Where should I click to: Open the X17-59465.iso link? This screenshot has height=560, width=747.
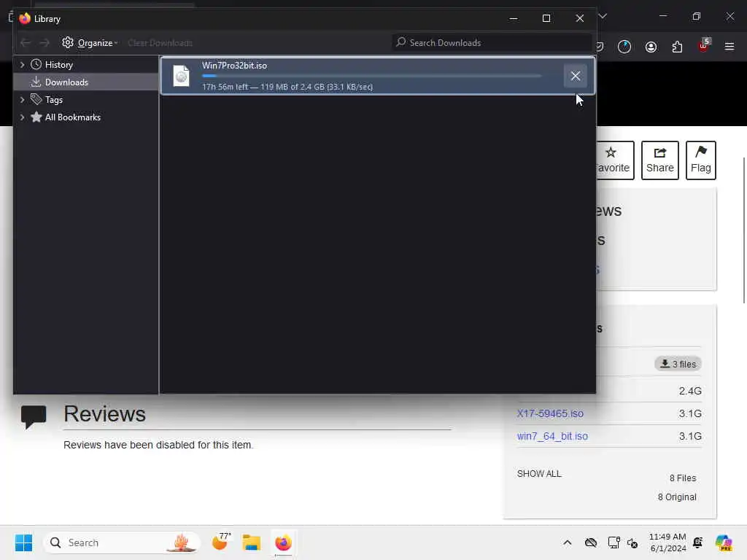point(550,414)
